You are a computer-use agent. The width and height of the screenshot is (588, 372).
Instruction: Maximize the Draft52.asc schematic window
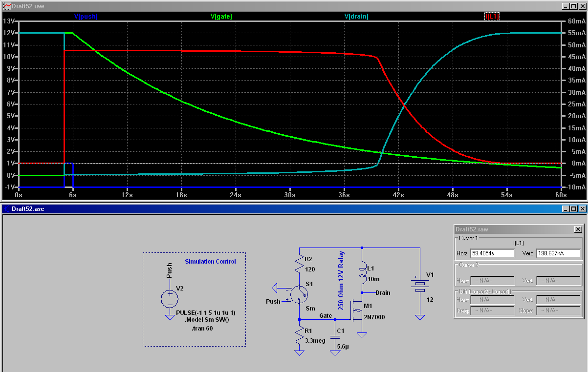573,209
